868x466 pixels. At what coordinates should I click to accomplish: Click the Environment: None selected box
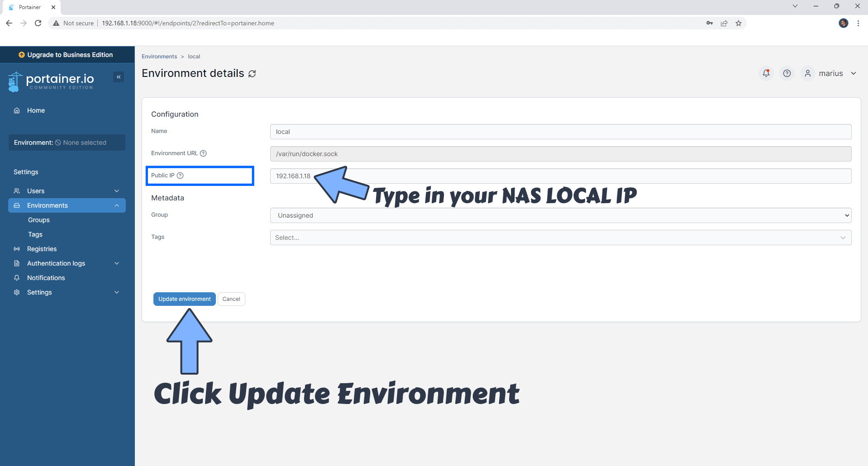coord(67,143)
